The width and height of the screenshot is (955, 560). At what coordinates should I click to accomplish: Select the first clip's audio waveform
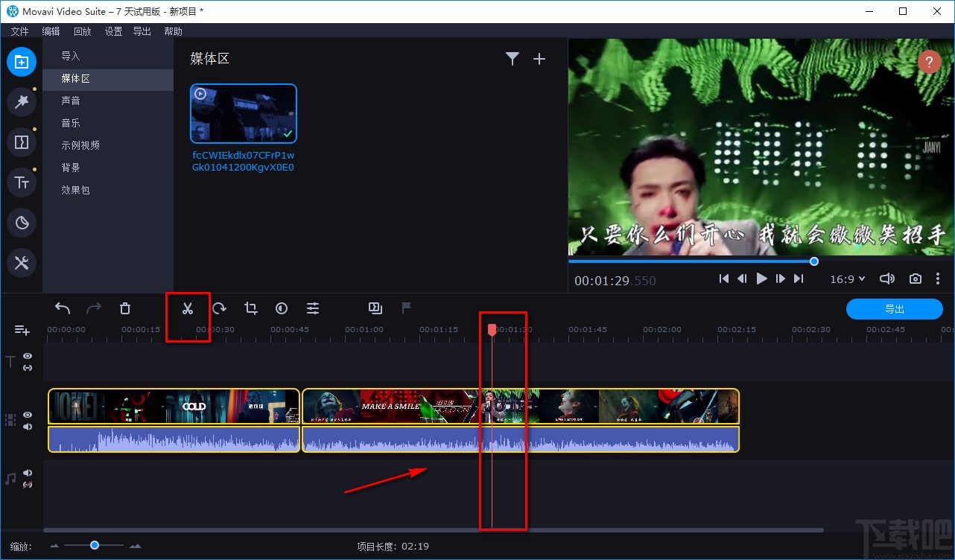174,439
